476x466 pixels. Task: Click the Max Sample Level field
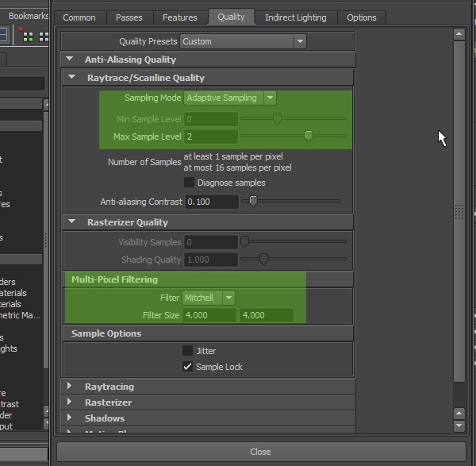click(x=211, y=137)
